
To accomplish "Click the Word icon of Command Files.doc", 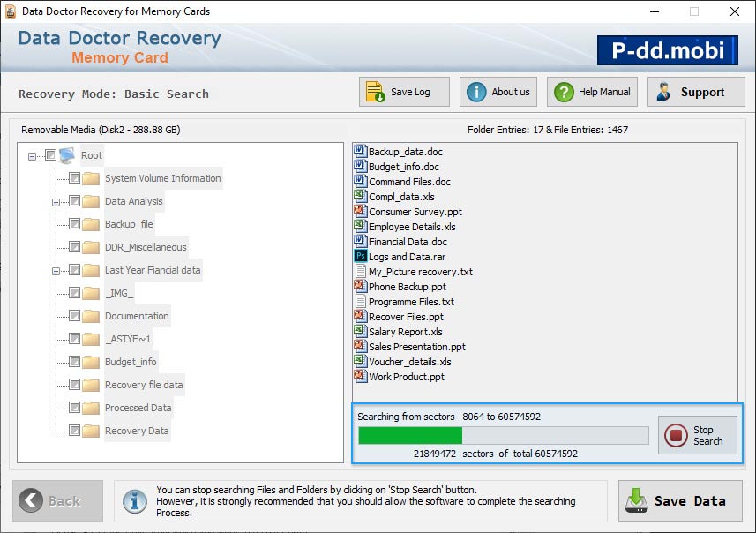I will tap(360, 181).
